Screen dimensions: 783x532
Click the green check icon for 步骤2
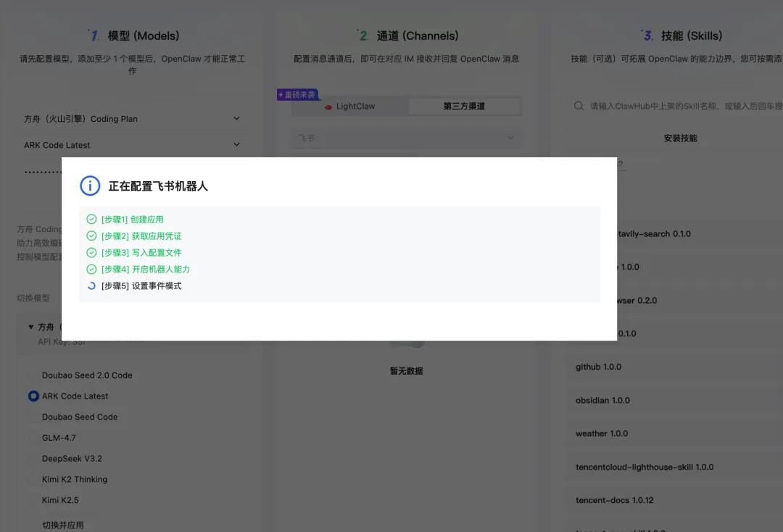[91, 236]
